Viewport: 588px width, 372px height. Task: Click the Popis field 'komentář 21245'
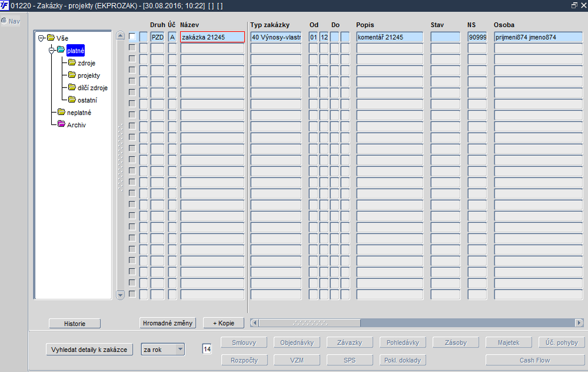click(390, 36)
